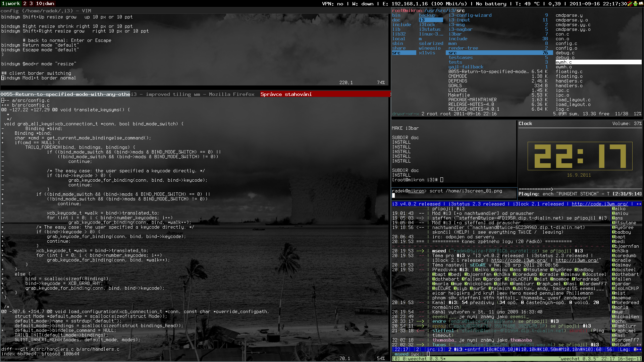Viewport: 644px width, 362px height.
Task: Click the green user figure tray icon
Action: [x=635, y=4]
